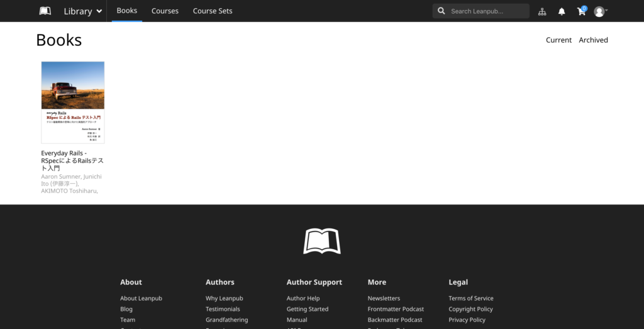The width and height of the screenshot is (644, 329).
Task: Open the Everyday Rails book title link
Action: click(72, 160)
